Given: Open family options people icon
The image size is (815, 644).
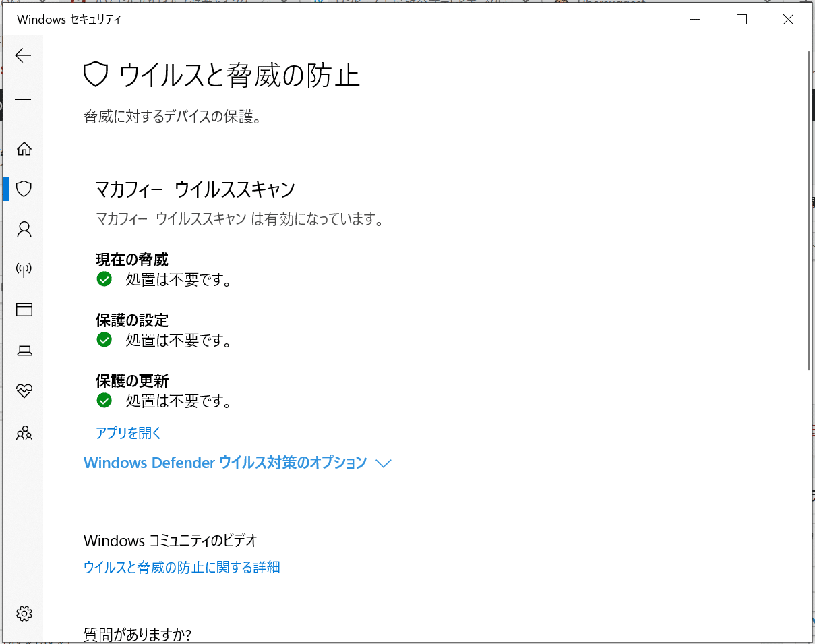Looking at the screenshot, I should click(x=24, y=432).
